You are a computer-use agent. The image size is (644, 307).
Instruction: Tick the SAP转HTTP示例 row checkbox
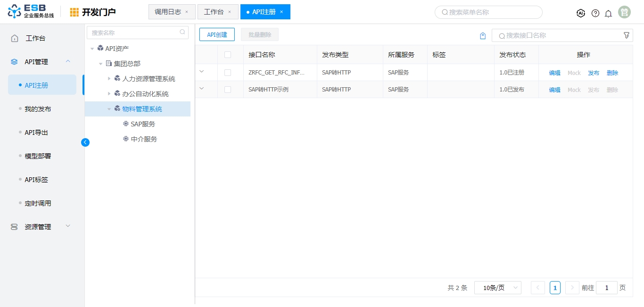pos(228,90)
